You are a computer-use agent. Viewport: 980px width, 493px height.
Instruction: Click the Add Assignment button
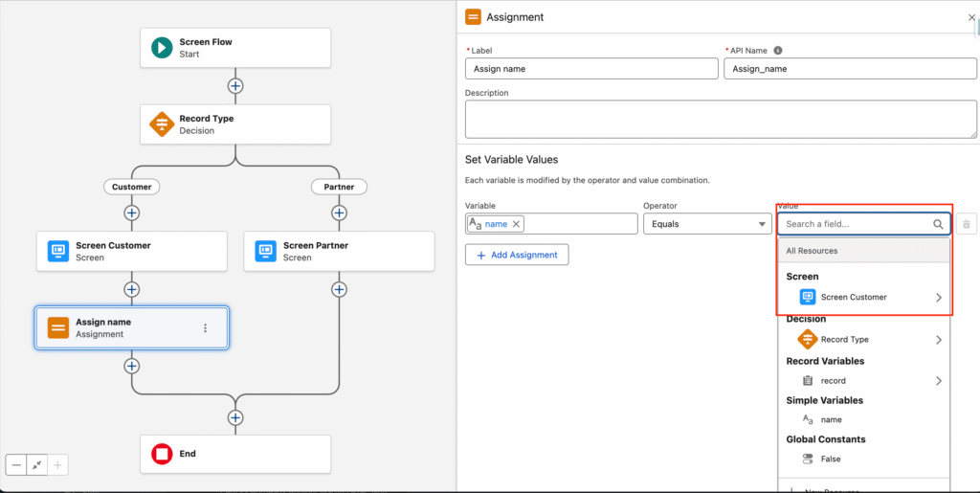pos(517,255)
